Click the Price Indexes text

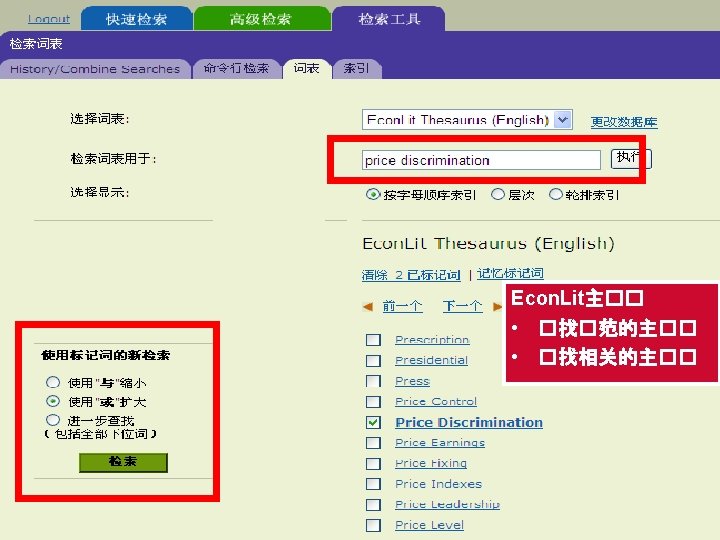pyautogui.click(x=439, y=484)
